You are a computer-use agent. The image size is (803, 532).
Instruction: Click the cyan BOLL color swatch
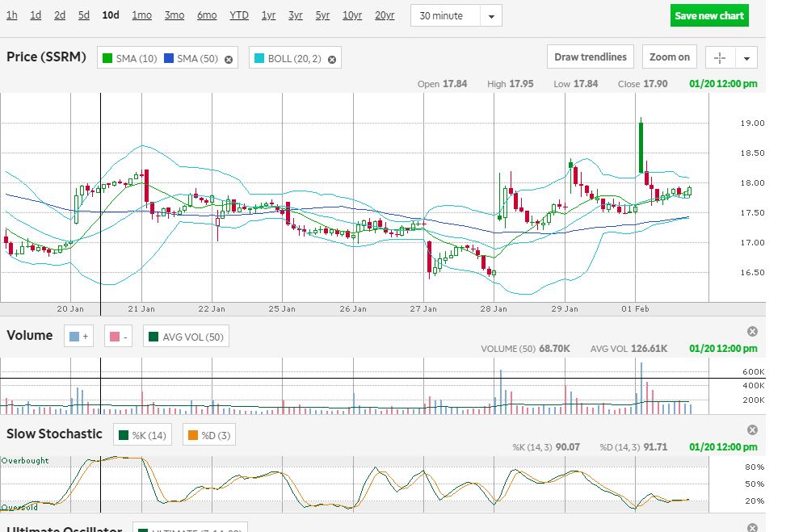(x=259, y=58)
